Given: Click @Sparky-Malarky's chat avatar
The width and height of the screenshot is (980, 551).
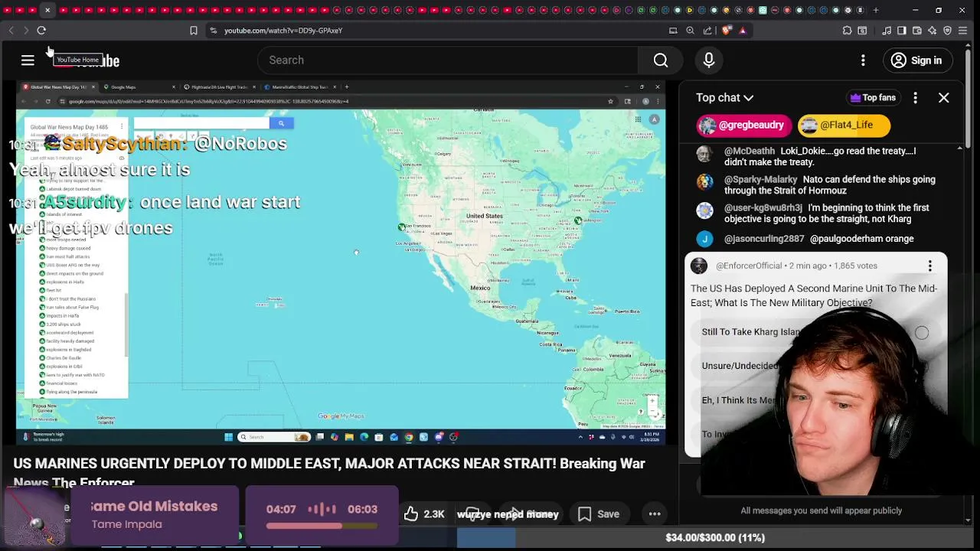Looking at the screenshot, I should [x=704, y=182].
